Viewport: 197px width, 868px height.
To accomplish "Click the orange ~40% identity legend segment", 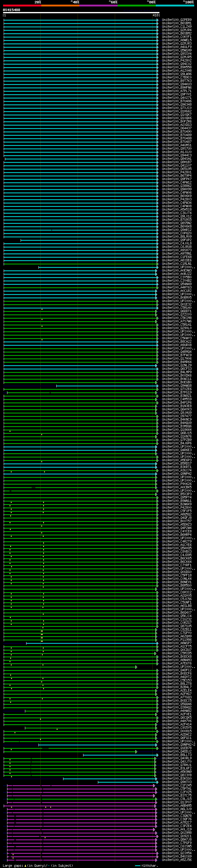I will tap(60, 6).
